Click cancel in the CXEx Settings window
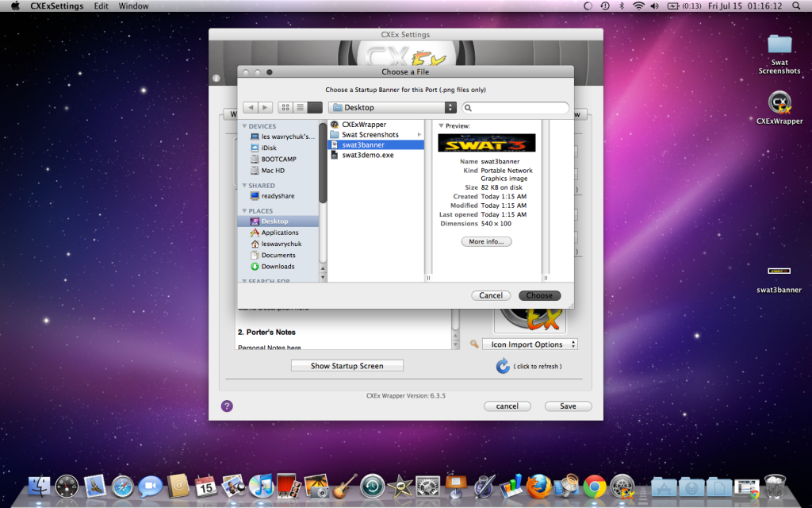 [507, 406]
